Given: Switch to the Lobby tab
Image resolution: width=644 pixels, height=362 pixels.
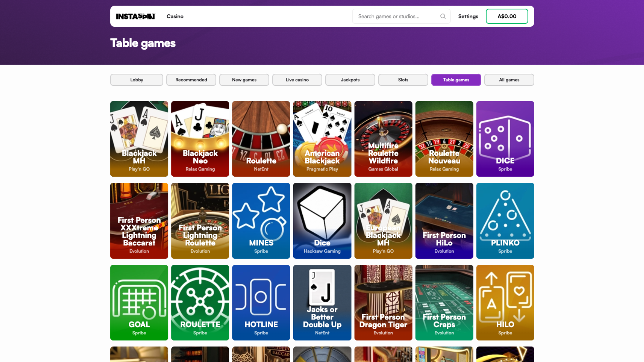Looking at the screenshot, I should (x=137, y=80).
